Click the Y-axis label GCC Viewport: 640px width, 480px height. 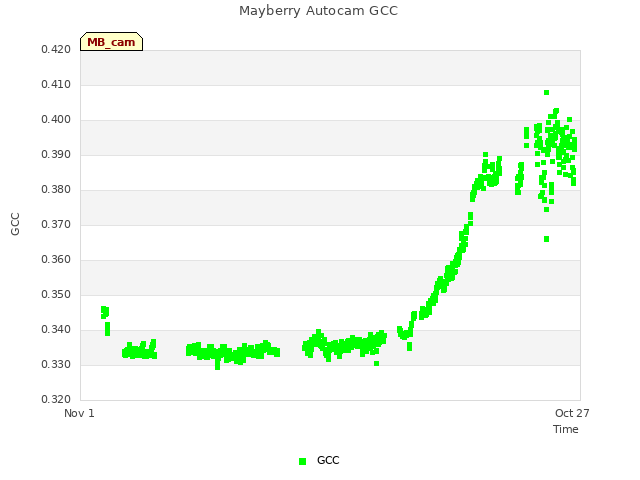point(15,224)
